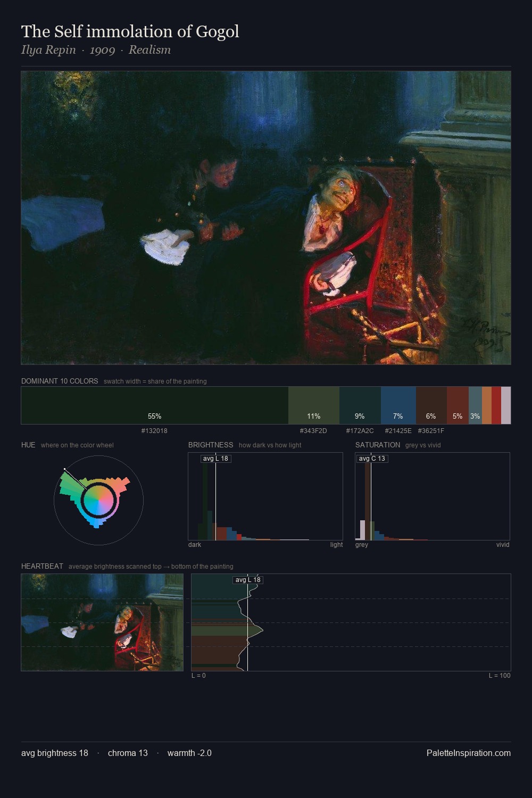
Task: Click the artist name "Ilya Repin"
Action: [x=48, y=50]
